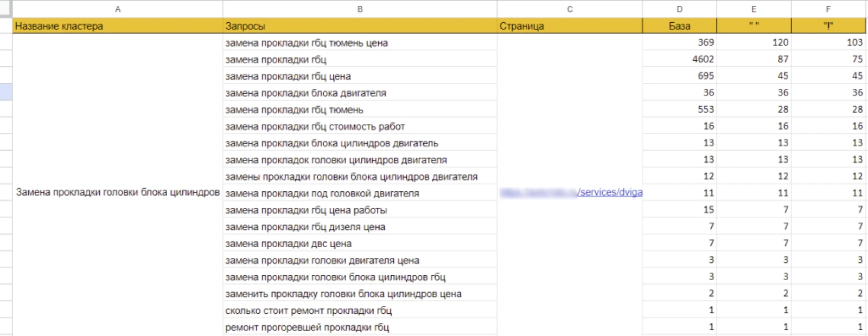Click the cell with value 87
This screenshot has width=868, height=336.
point(754,59)
